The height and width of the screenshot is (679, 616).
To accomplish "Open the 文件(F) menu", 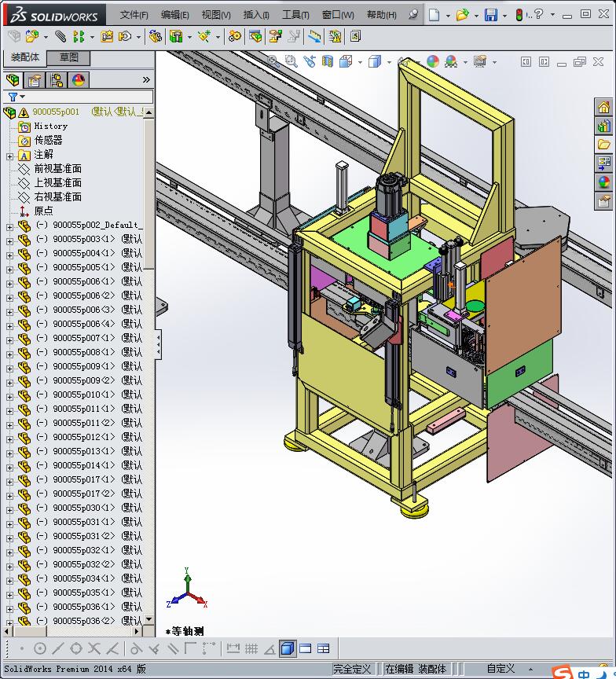I will coord(134,15).
